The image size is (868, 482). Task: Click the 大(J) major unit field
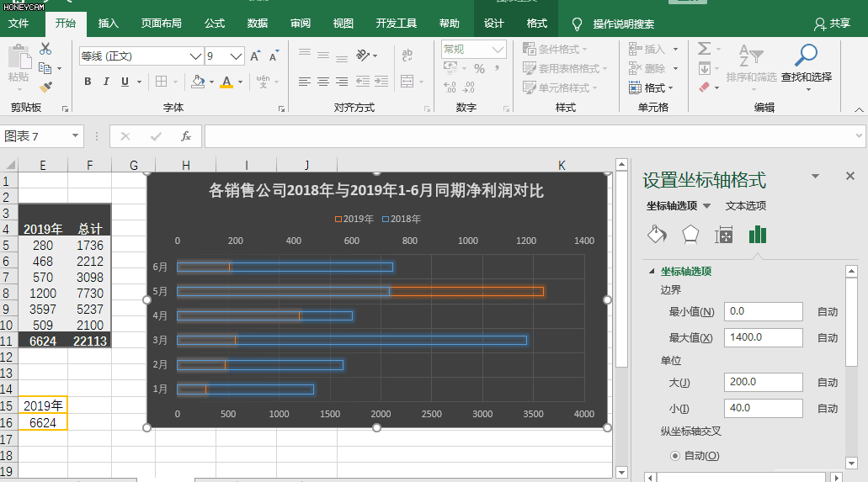coord(763,383)
